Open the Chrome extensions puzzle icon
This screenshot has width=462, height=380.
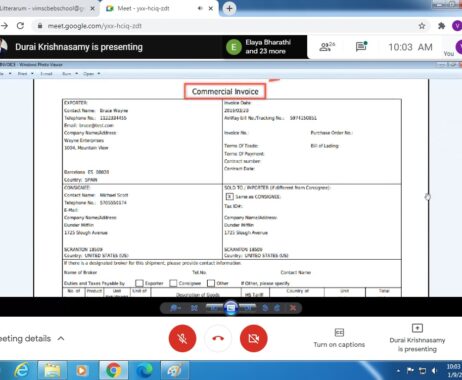441,26
